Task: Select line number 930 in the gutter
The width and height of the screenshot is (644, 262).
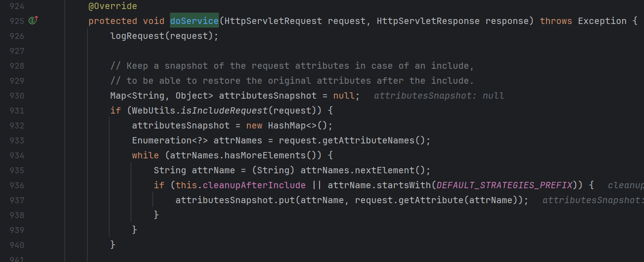Action: tap(17, 95)
